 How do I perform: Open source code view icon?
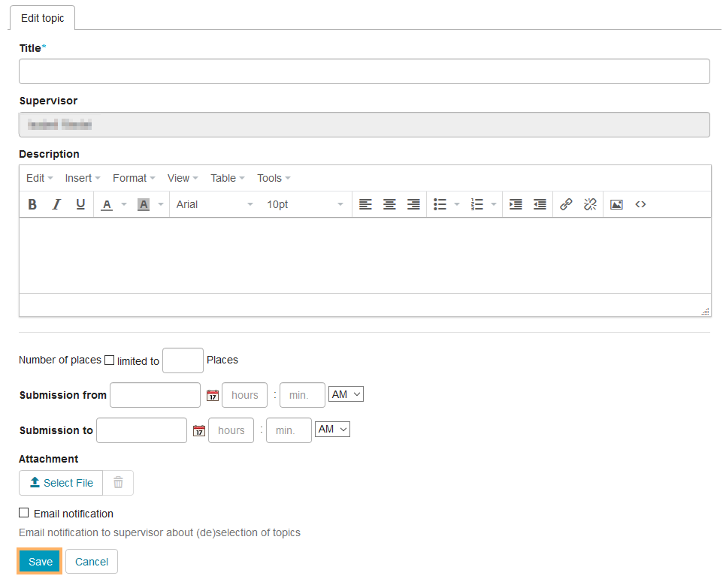coord(640,204)
